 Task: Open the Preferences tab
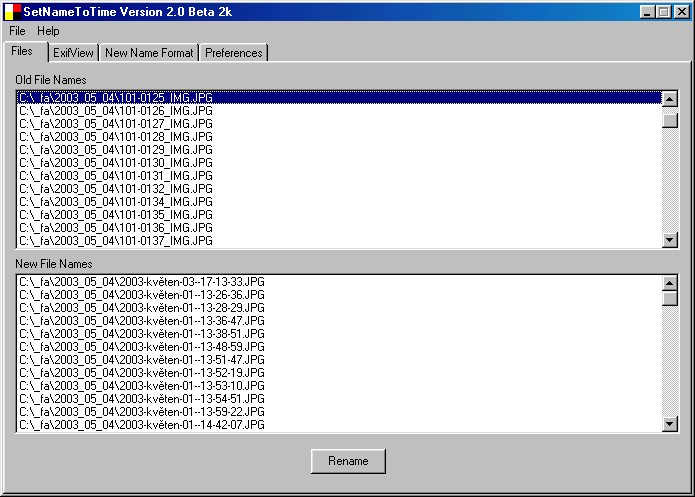pos(234,53)
